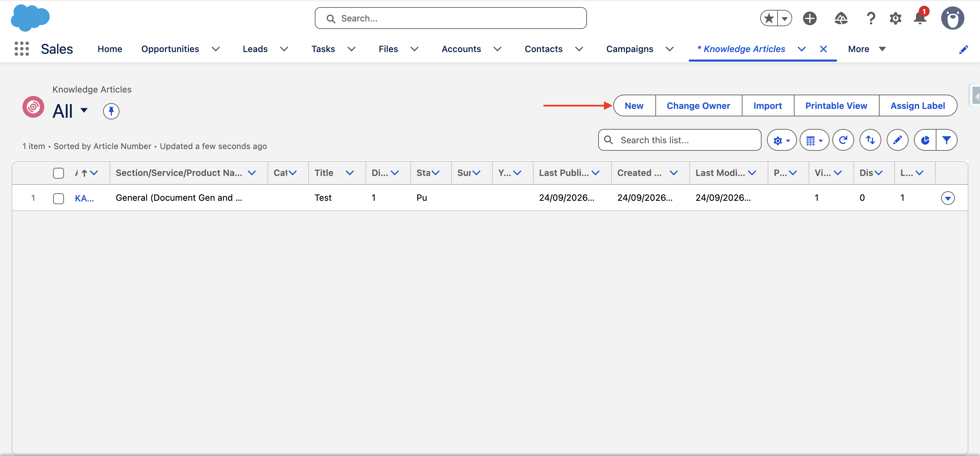
Task: Open the Setup gear menu
Action: (895, 18)
